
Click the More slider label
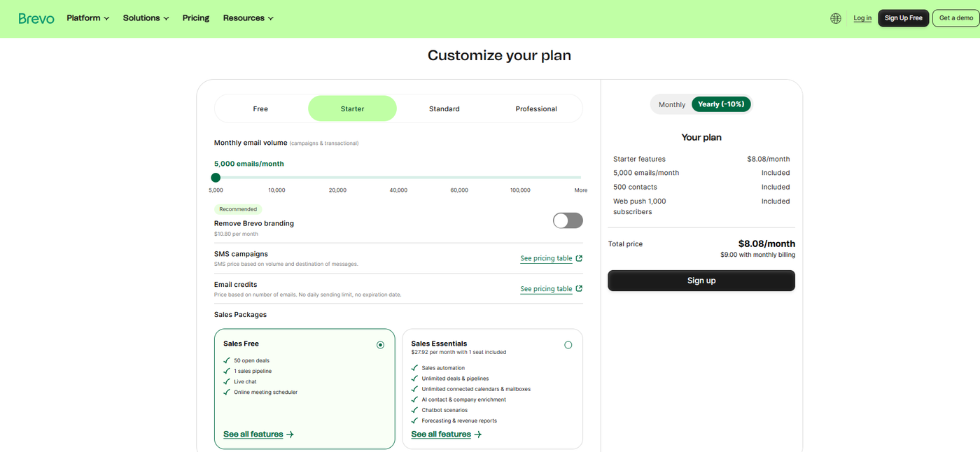point(581,190)
